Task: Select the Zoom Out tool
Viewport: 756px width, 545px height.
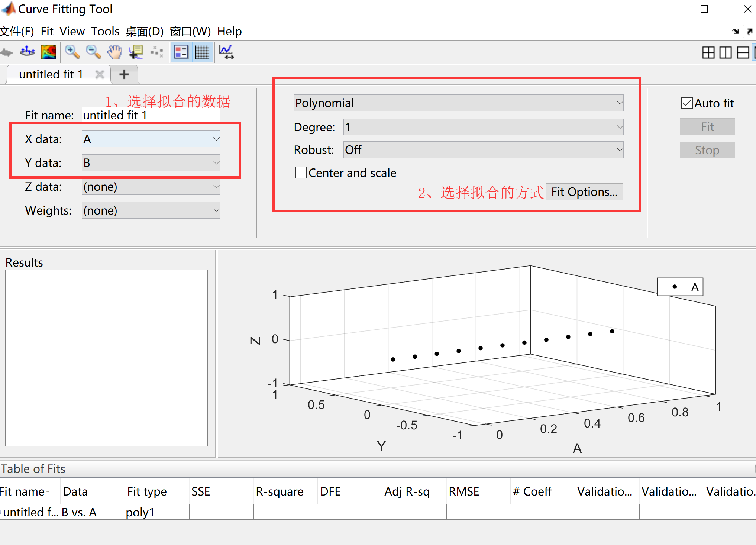Action: point(93,52)
